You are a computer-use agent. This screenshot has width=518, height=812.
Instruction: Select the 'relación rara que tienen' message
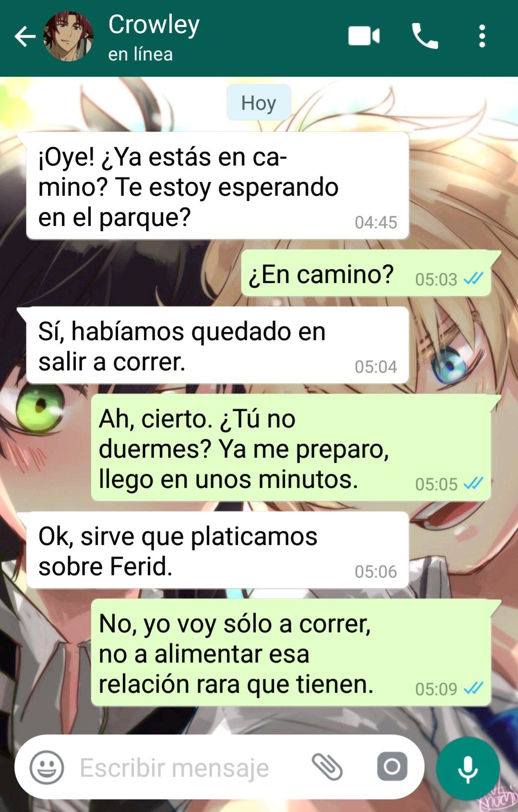click(x=291, y=652)
